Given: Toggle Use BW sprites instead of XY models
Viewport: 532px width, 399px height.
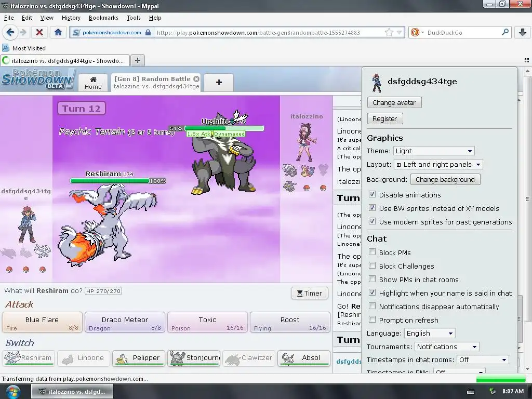Looking at the screenshot, I should 372,208.
